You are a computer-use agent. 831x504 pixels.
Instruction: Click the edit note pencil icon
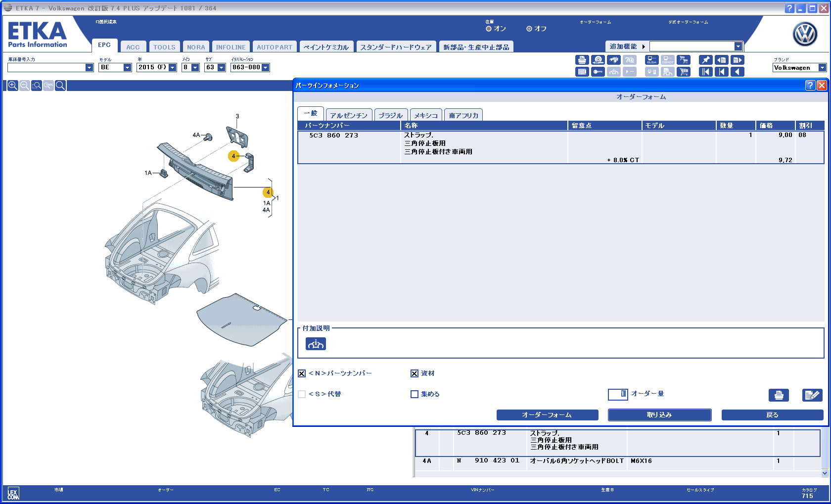click(812, 395)
